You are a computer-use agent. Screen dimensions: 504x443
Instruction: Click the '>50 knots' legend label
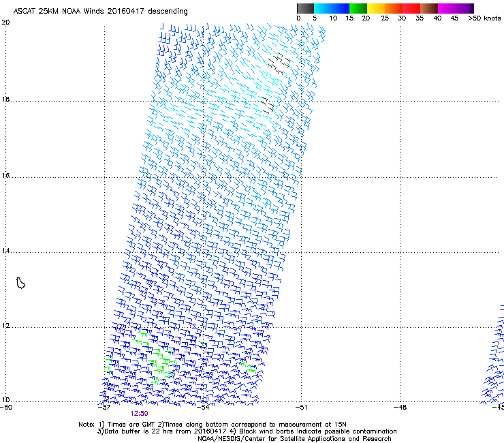484,18
